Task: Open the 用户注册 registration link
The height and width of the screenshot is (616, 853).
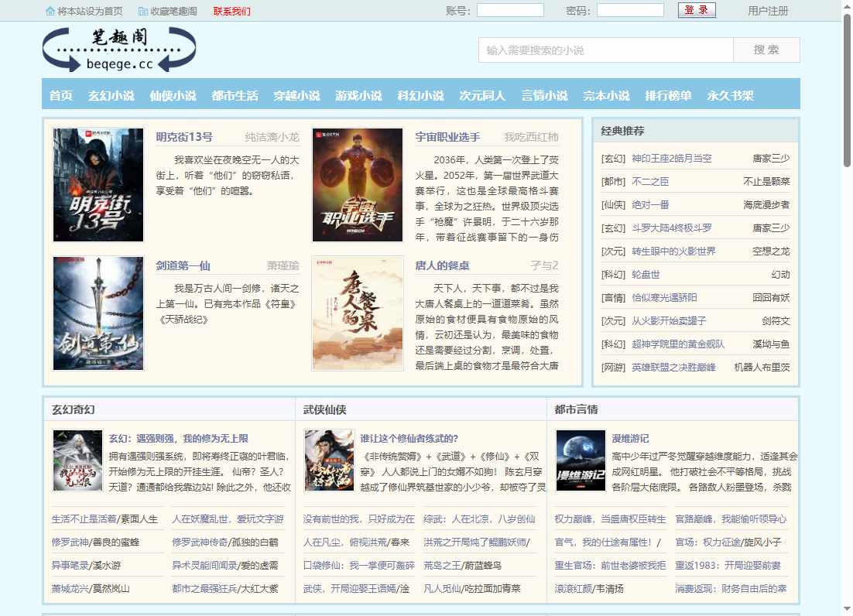Action: coord(768,11)
